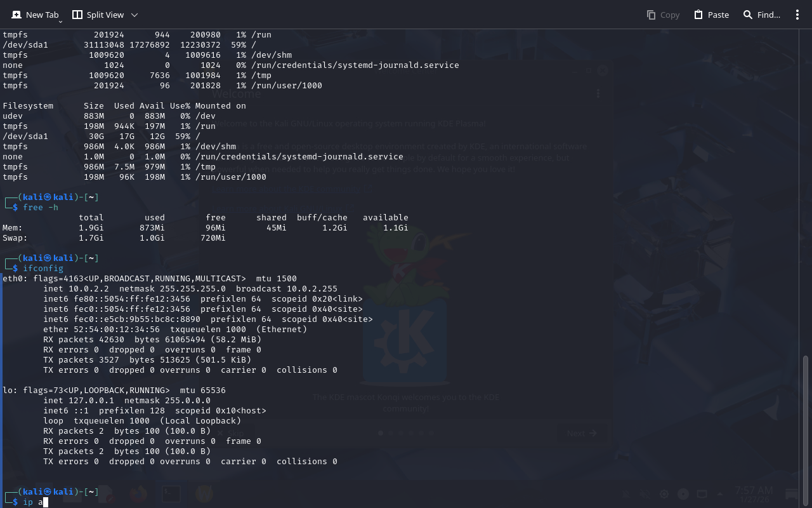Click the 'free -h' command text

click(41, 208)
